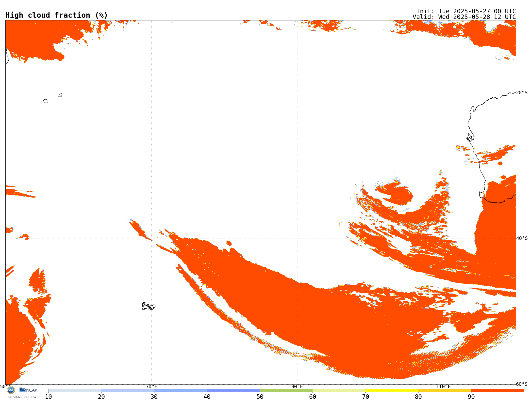Click the 70°E longitude label

tap(151, 386)
